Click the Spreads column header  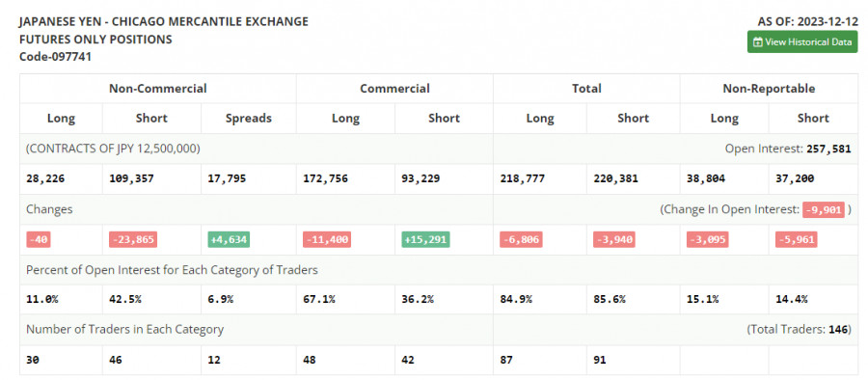(249, 118)
